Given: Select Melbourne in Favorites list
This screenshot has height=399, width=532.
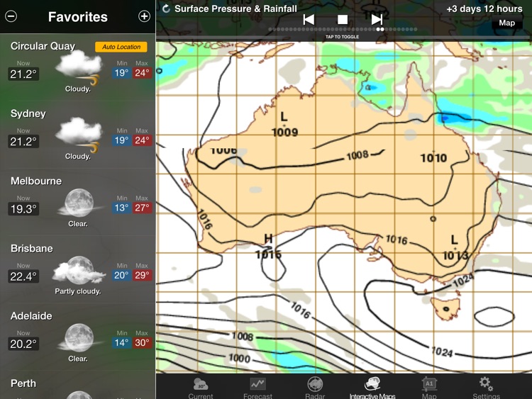Looking at the screenshot, I should point(78,203).
